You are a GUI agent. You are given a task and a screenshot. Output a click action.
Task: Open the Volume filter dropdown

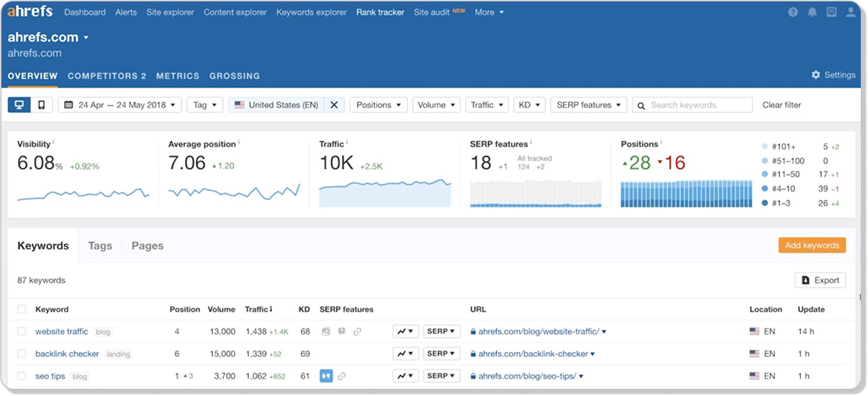(436, 105)
